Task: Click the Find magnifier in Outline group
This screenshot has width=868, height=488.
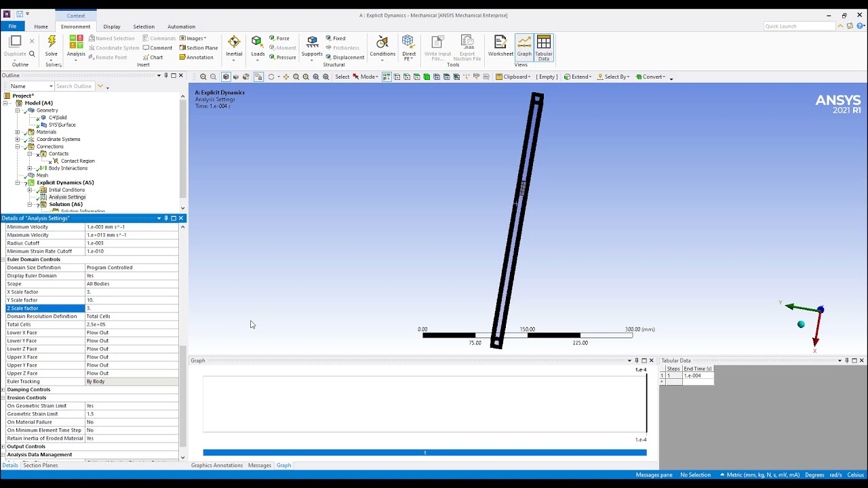Action: 32,54
